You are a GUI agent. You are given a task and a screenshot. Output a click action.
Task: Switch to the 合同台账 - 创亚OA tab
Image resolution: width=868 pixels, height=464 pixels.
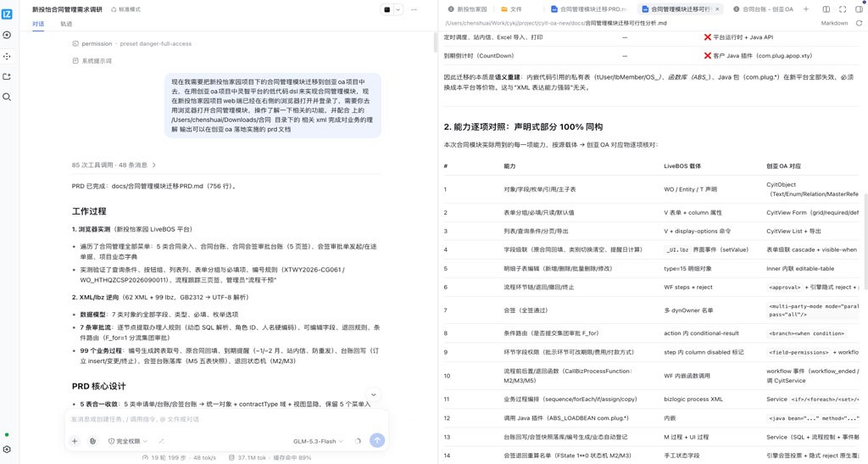[763, 9]
